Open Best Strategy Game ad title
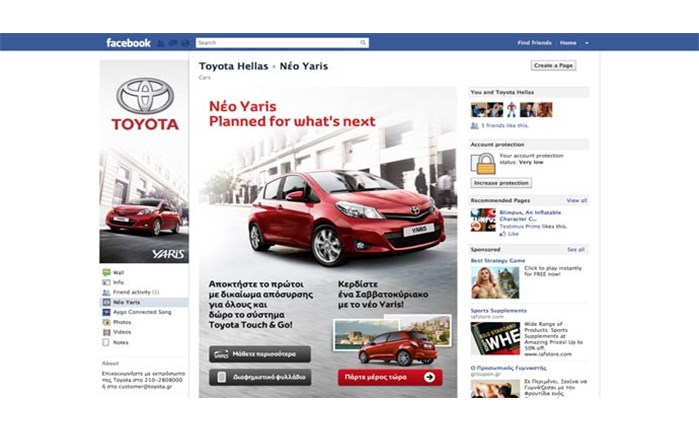Image resolution: width=699 pixels, height=430 pixels. tap(498, 260)
